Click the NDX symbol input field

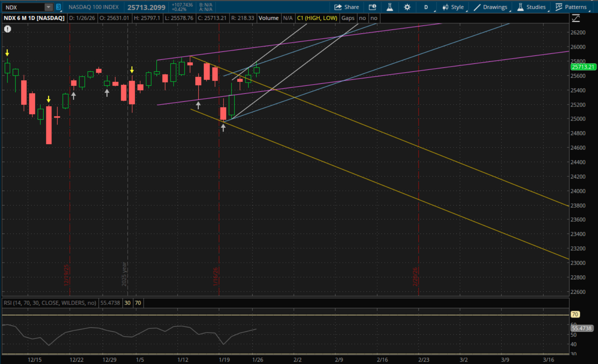pos(23,7)
